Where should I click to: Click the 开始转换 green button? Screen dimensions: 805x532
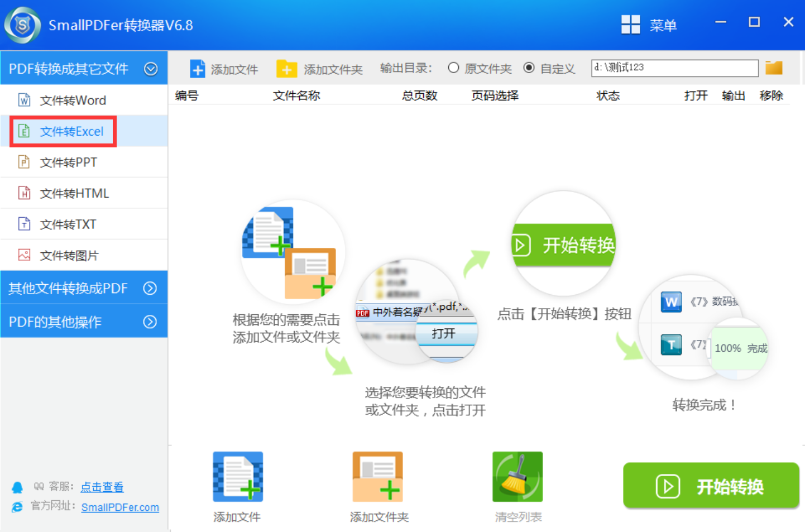pyautogui.click(x=711, y=486)
